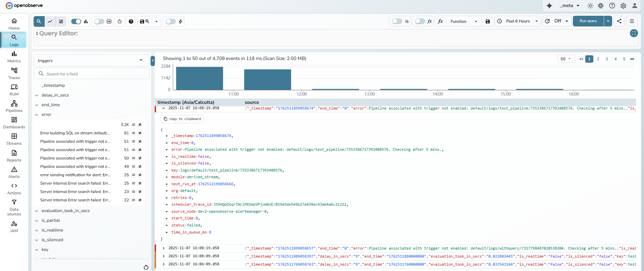Open the Pipelines section in sidebar
The height and width of the screenshot is (271, 644).
coord(14,106)
